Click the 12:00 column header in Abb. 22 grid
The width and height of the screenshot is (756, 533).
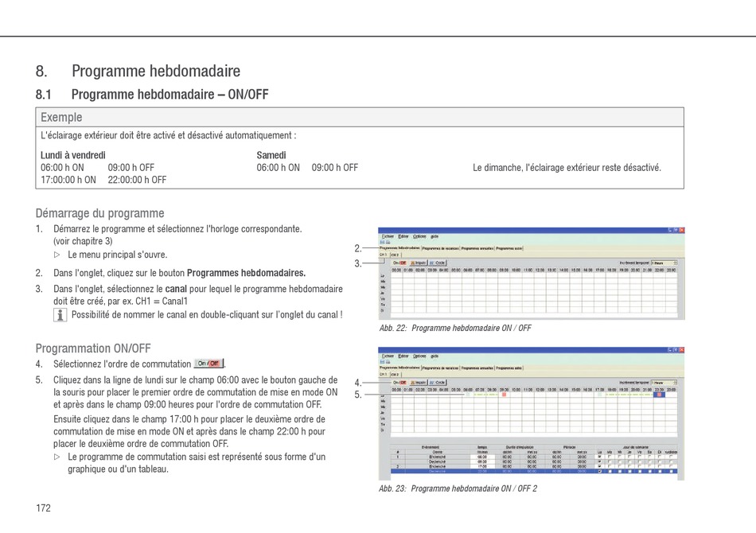(540, 270)
